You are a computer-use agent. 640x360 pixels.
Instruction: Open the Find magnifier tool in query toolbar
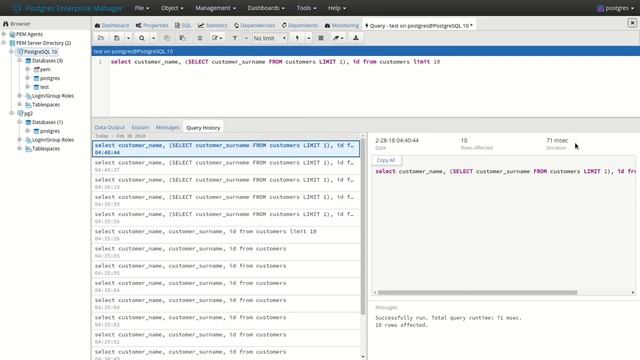click(x=142, y=38)
